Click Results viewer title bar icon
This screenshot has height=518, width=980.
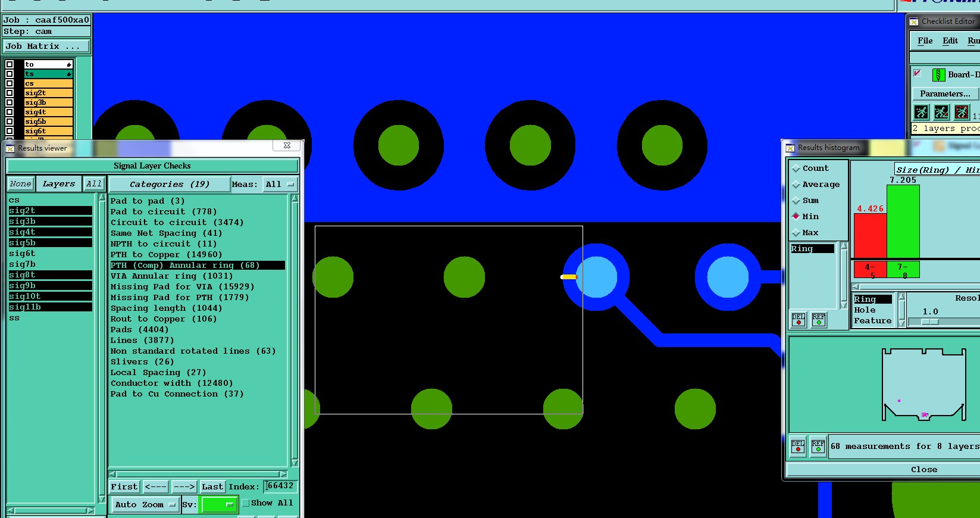pos(10,148)
